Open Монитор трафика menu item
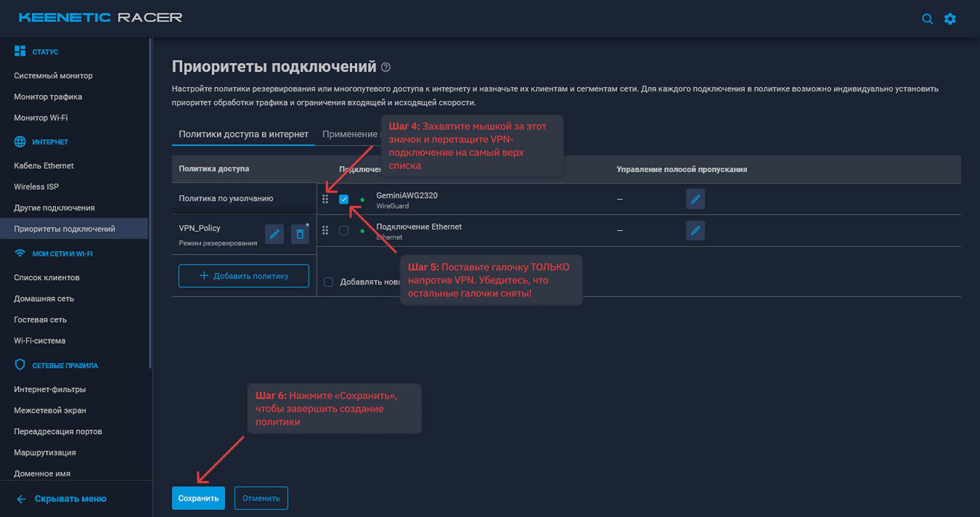Viewport: 980px width, 517px height. click(48, 97)
